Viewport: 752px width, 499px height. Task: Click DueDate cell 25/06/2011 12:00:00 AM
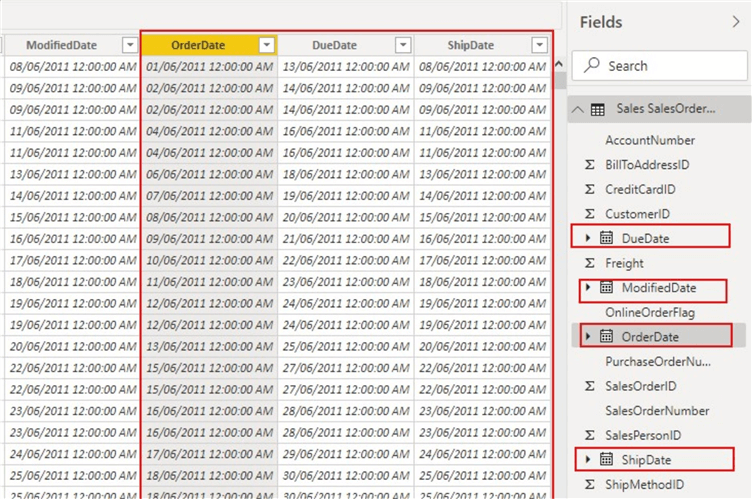tap(346, 346)
